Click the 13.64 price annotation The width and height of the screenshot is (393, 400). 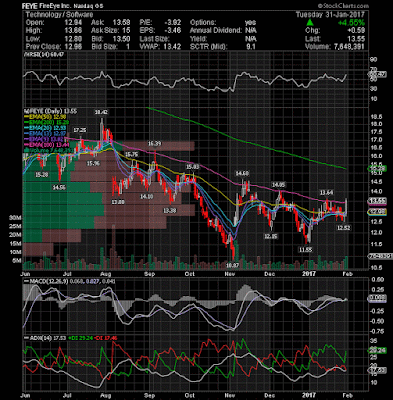point(326,193)
